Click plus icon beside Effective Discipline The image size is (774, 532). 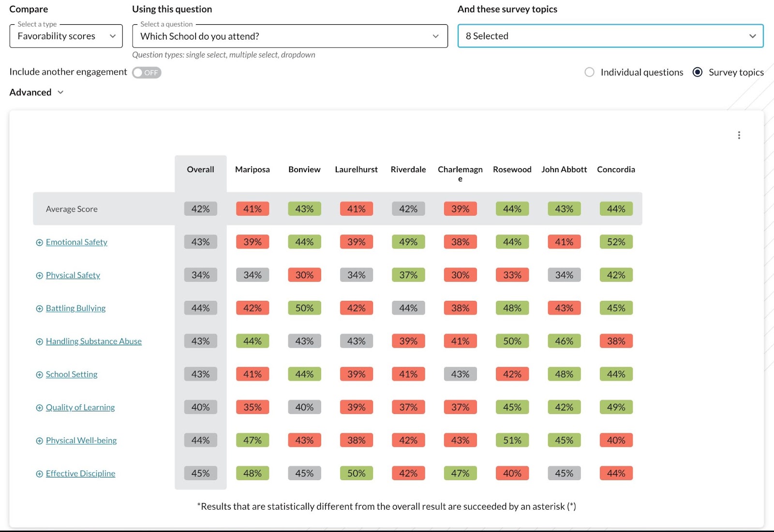40,474
